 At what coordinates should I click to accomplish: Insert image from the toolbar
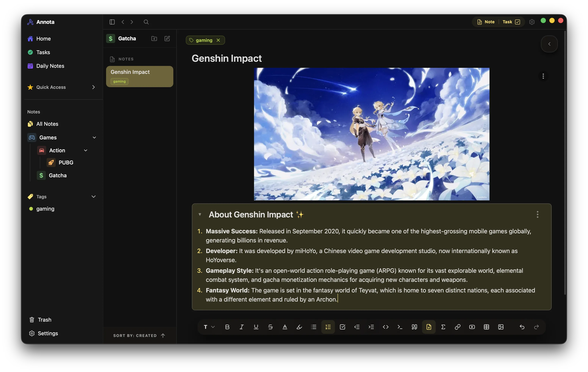click(x=501, y=327)
